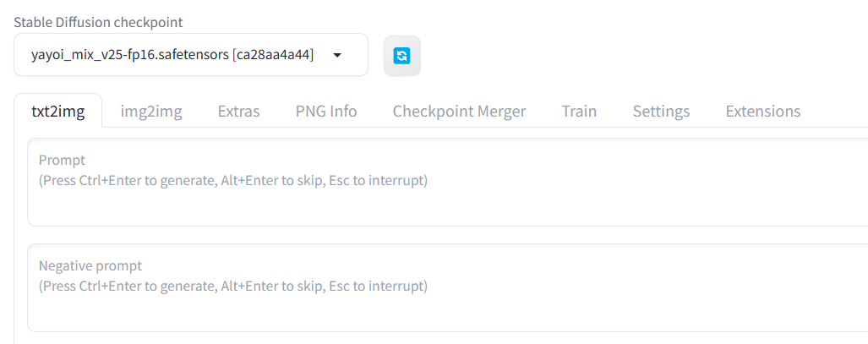Click the Stable Diffusion checkpoint label
This screenshot has width=868, height=344.
98,22
